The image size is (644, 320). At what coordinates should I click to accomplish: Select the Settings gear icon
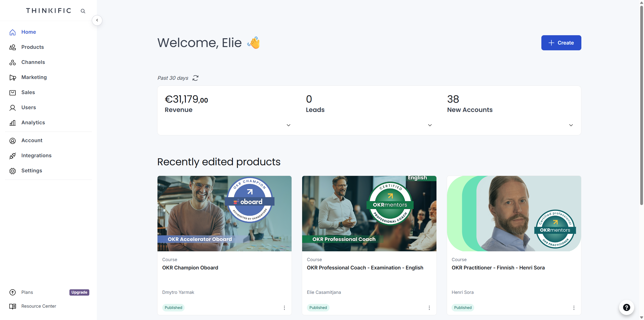coord(13,171)
